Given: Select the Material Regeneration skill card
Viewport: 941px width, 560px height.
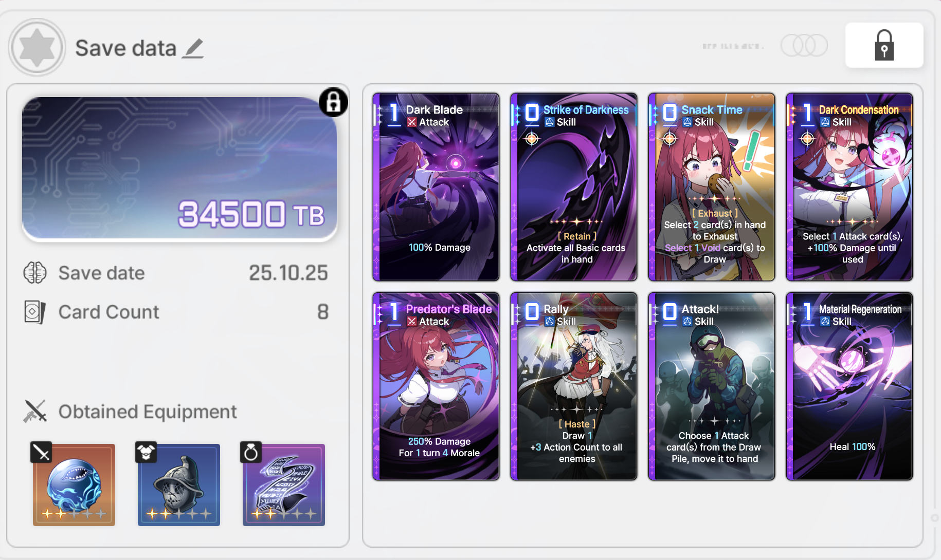Looking at the screenshot, I should tap(849, 386).
